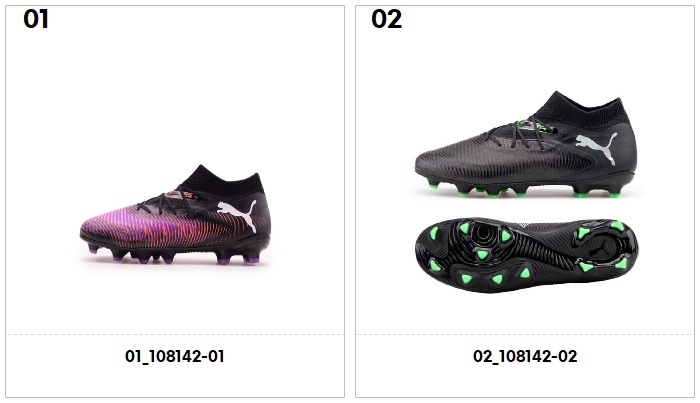Select the black boot side-view image
Image resolution: width=700 pixels, height=403 pixels.
click(526, 145)
